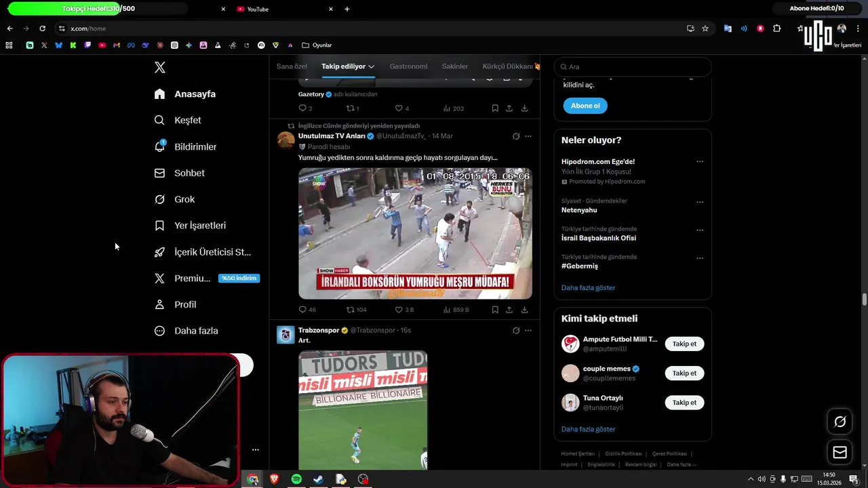868x488 pixels.
Task: Open floating messages envelope button
Action: click(840, 452)
